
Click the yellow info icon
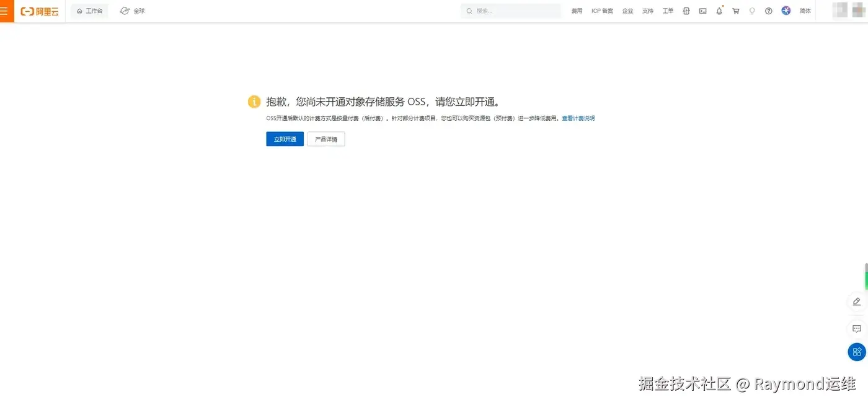[254, 102]
